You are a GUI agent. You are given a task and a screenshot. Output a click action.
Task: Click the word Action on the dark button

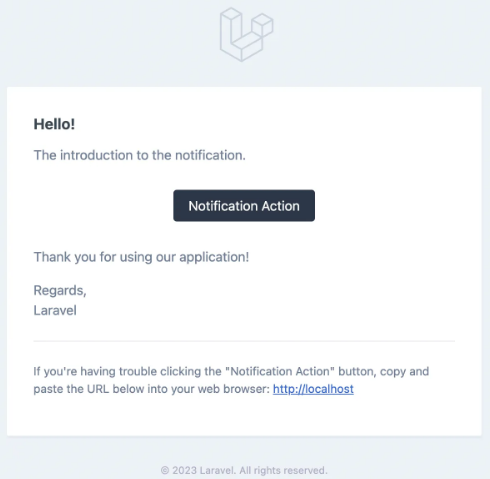tap(281, 206)
